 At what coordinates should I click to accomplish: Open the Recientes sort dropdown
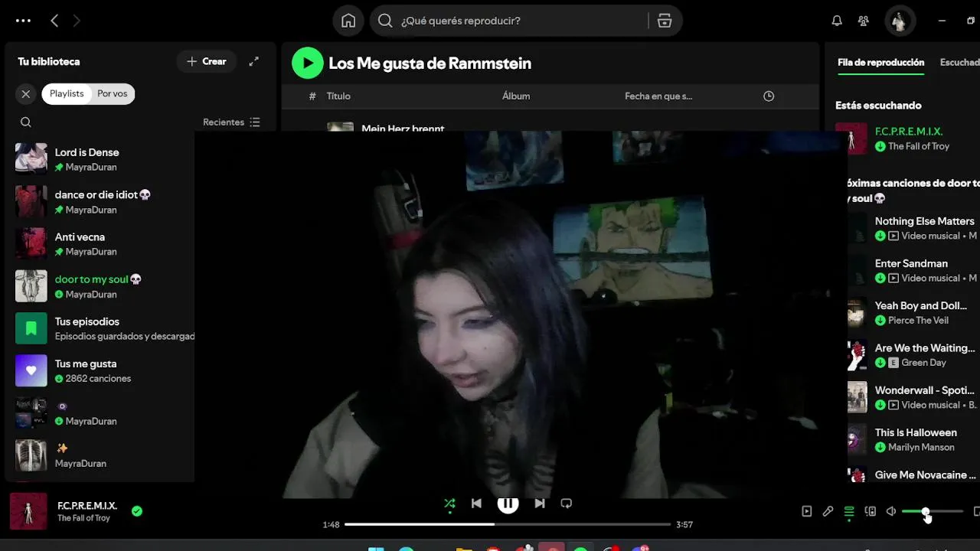(x=231, y=122)
